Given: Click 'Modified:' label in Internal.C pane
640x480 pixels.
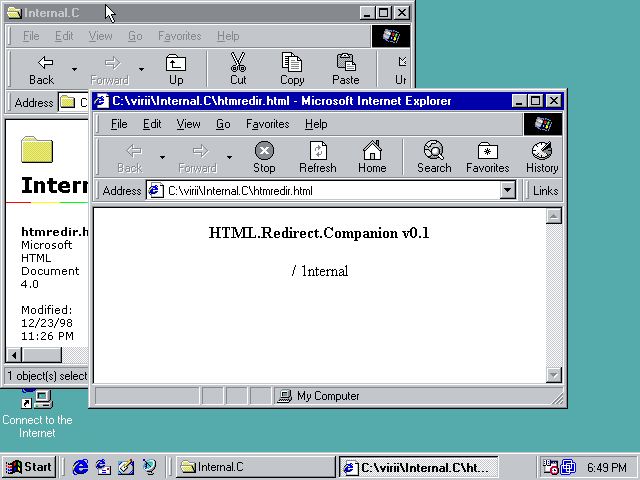Looking at the screenshot, I should (47, 310).
